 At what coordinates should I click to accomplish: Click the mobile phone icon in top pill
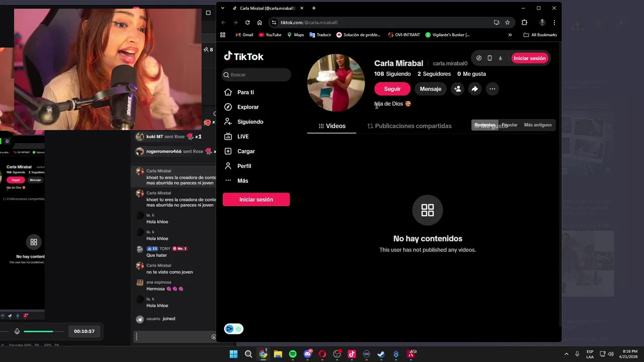tap(490, 58)
